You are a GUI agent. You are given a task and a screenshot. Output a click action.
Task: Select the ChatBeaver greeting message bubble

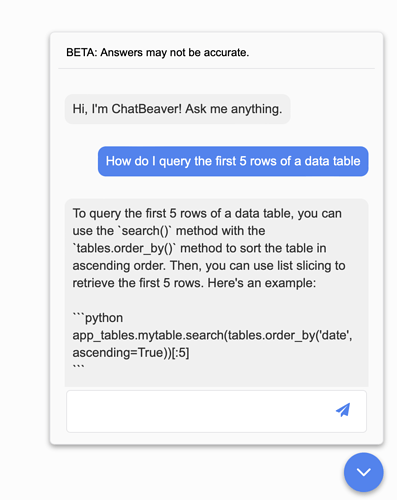tap(177, 109)
